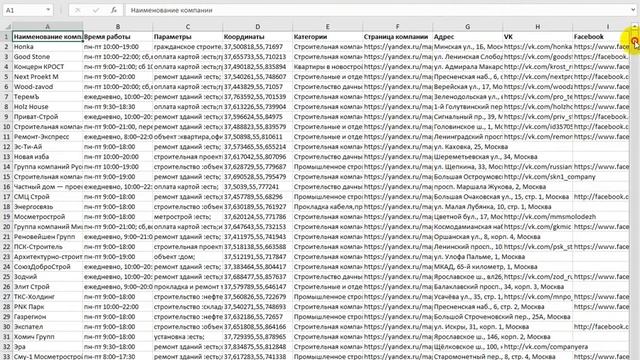Image resolution: width=640 pixels, height=360 pixels.
Task: Select coordinates cell '37,5039,55,777241'
Action: pos(258,187)
